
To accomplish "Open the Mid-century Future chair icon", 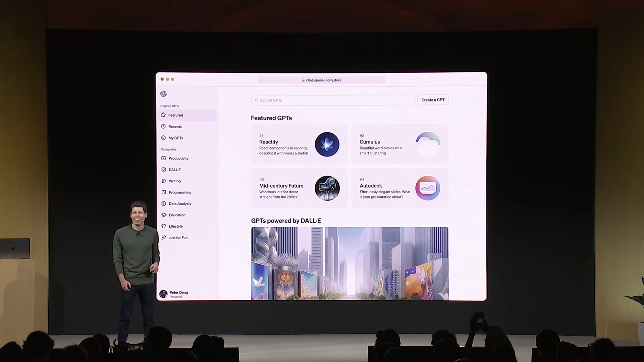I will [327, 188].
